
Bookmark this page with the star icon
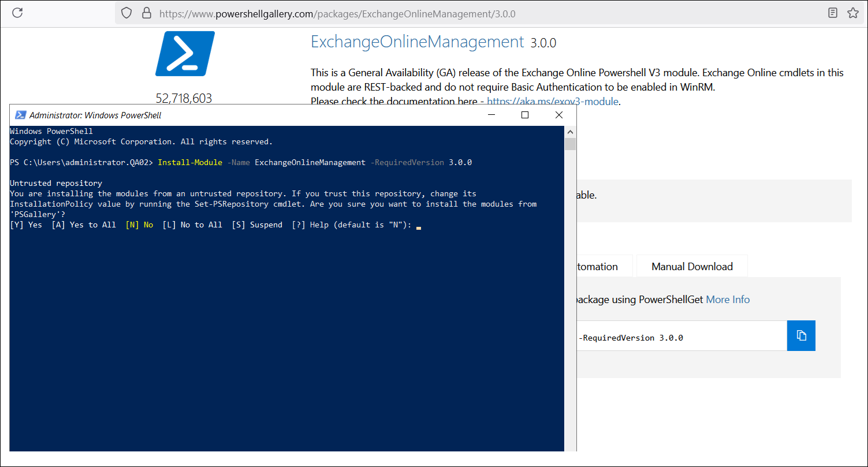[x=852, y=13]
